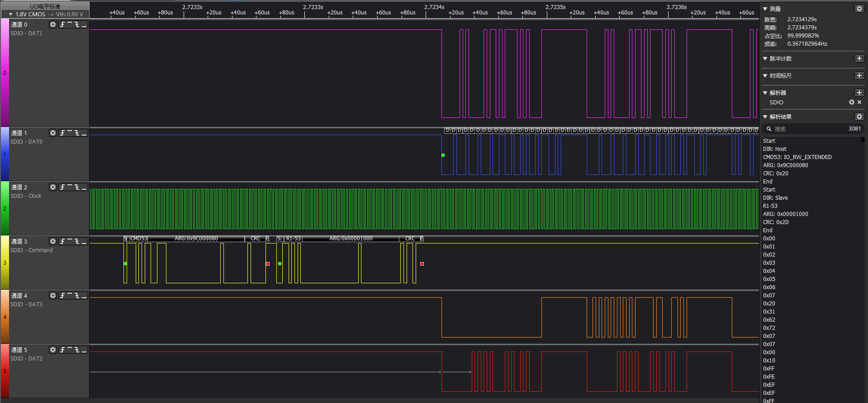The height and width of the screenshot is (403, 868).
Task: Set falling edge trigger on 通道 2
Action: (77, 187)
